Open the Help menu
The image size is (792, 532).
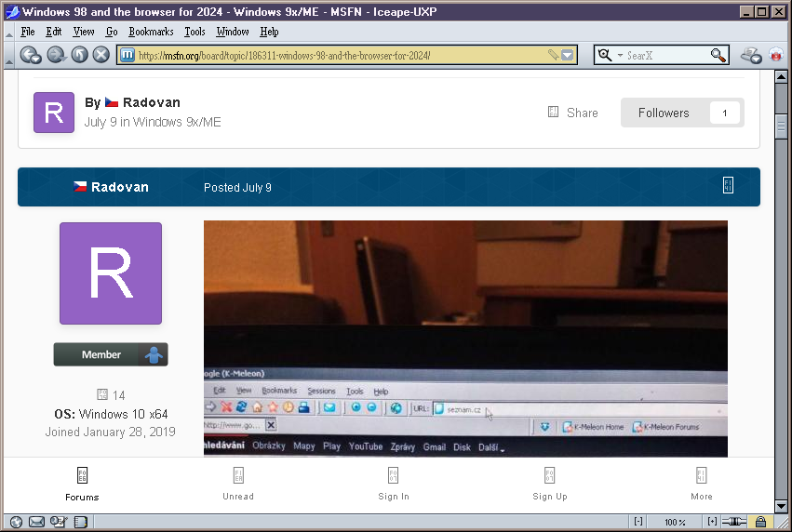point(269,32)
